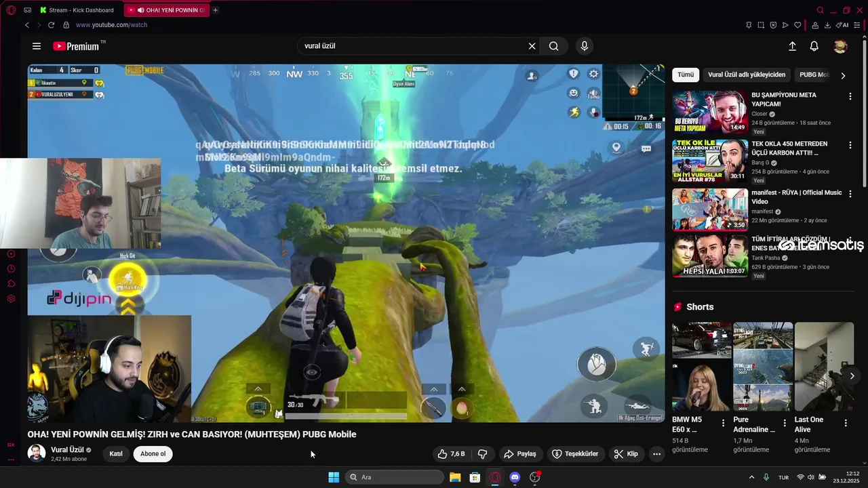868x488 pixels.
Task: Select 'Vural Üzül adlı yükleyiciden' chip
Action: coord(747,75)
